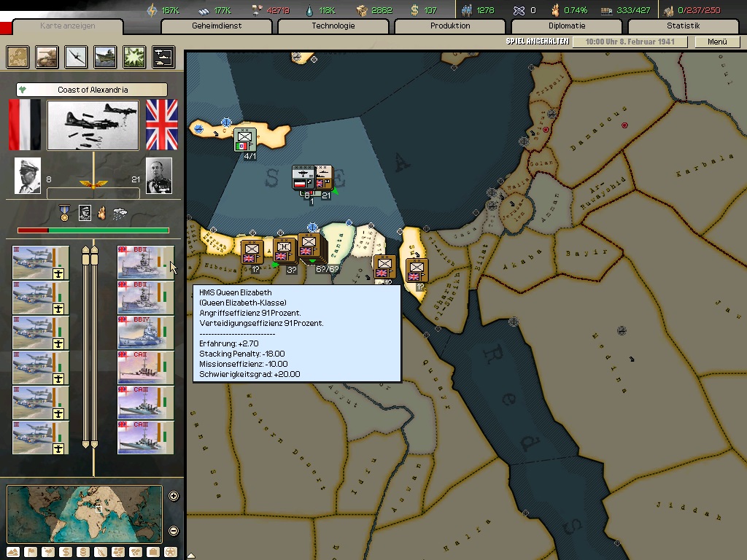
Task: Switch to terrain map mode (mountain icon)
Action: click(13, 552)
